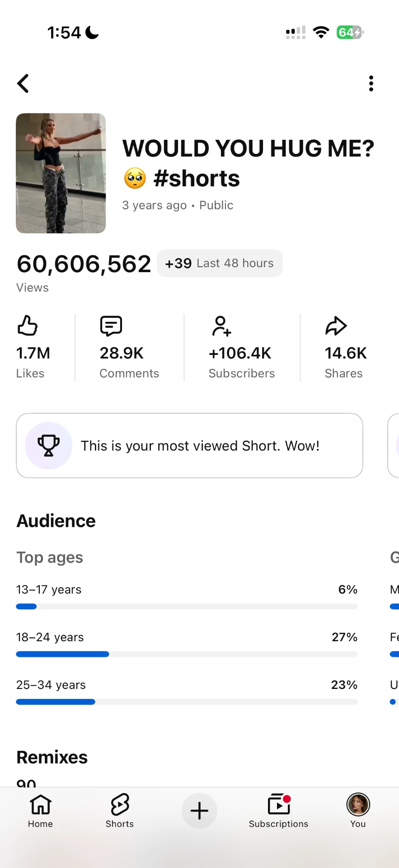
Task: Tap the 'Subscribers' label
Action: [x=242, y=373]
